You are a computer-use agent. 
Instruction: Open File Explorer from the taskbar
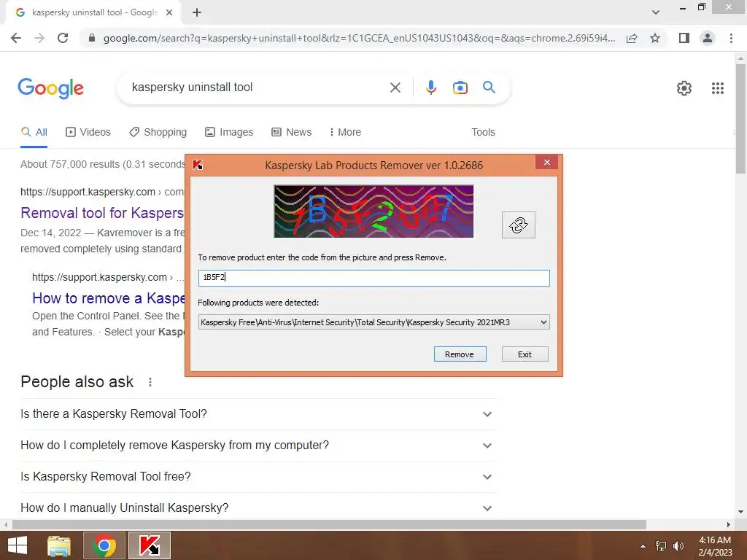point(59,545)
